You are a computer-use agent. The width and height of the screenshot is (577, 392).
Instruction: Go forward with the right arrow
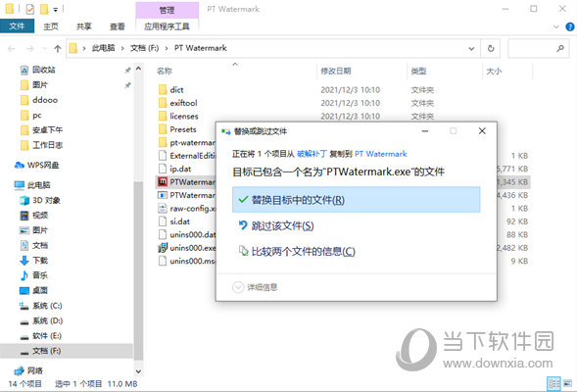tap(30, 48)
